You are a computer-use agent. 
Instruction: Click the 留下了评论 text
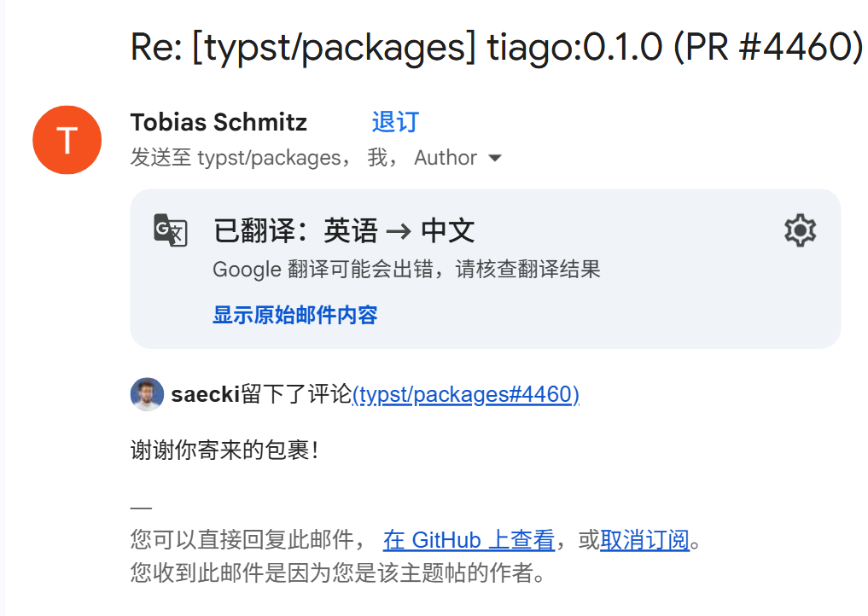[x=296, y=394]
